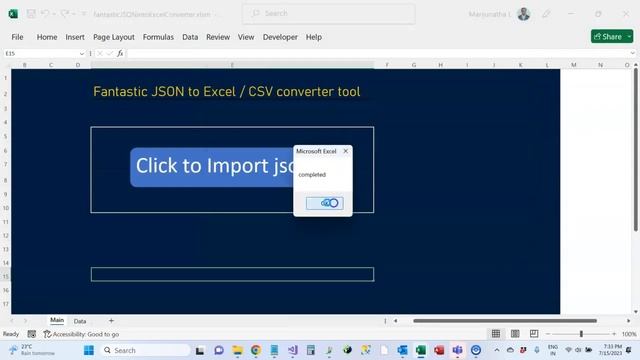Click the Insert Function fx icon

click(120, 53)
